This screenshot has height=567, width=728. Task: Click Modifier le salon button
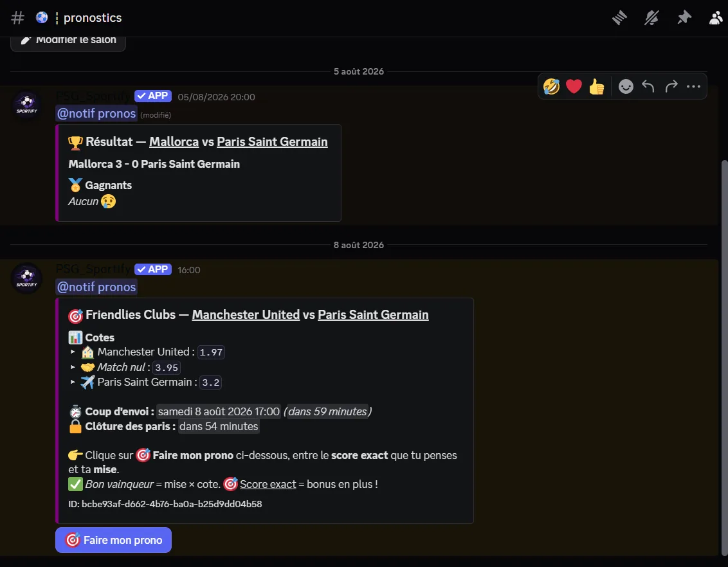coord(68,41)
